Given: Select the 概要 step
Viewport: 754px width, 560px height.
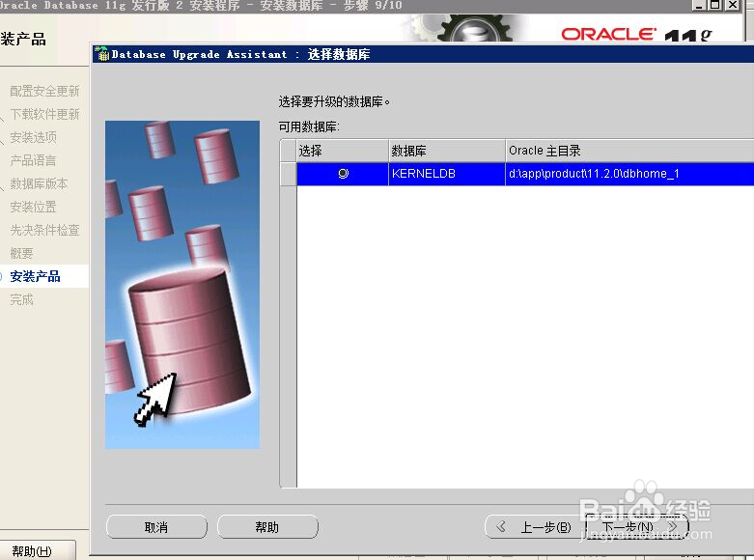Looking at the screenshot, I should tap(21, 253).
